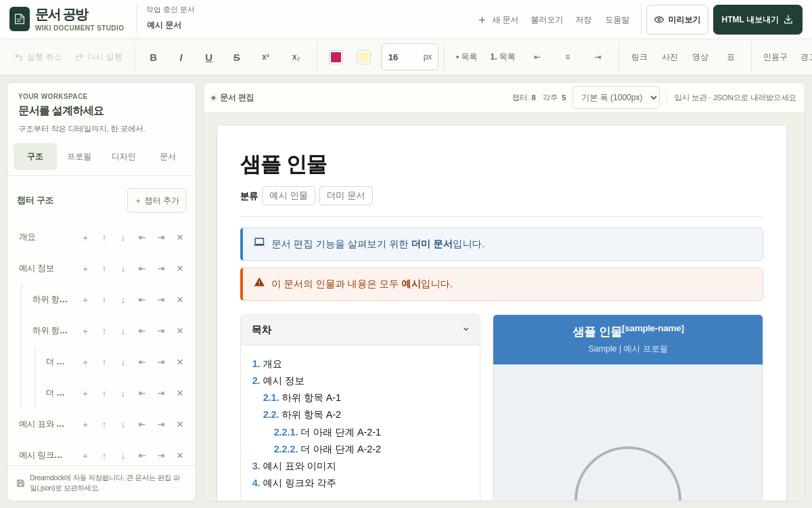
Task: Outdent the 예시 링크 chapter
Action: (142, 455)
